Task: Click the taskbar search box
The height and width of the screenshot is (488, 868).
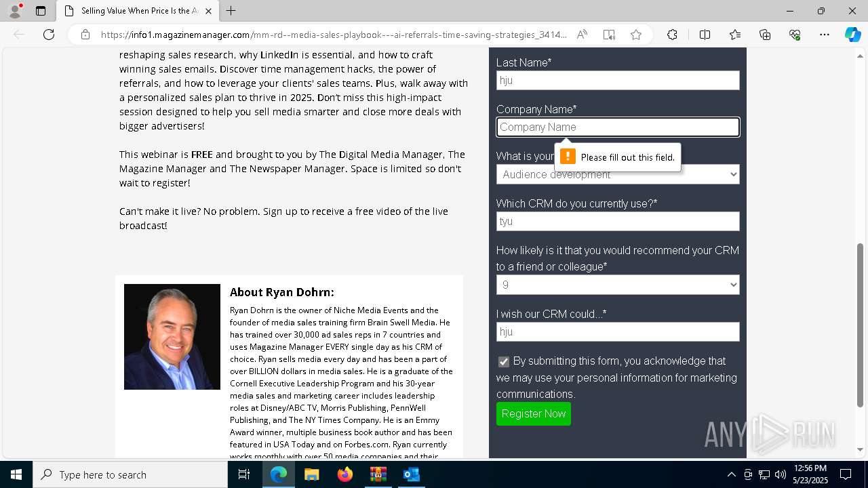Action: pos(130,474)
